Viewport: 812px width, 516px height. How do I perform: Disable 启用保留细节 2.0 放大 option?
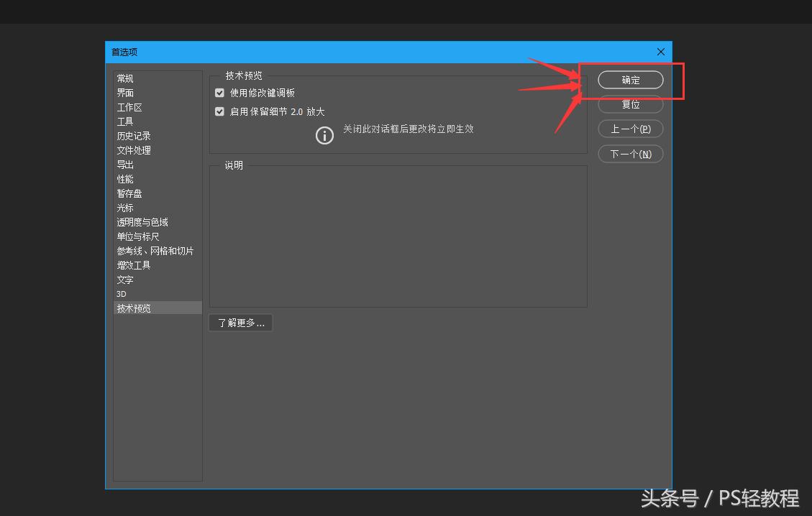[x=219, y=111]
